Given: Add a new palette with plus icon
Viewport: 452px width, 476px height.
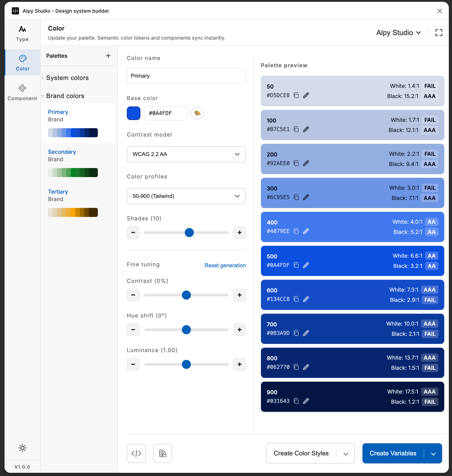Looking at the screenshot, I should pos(108,56).
